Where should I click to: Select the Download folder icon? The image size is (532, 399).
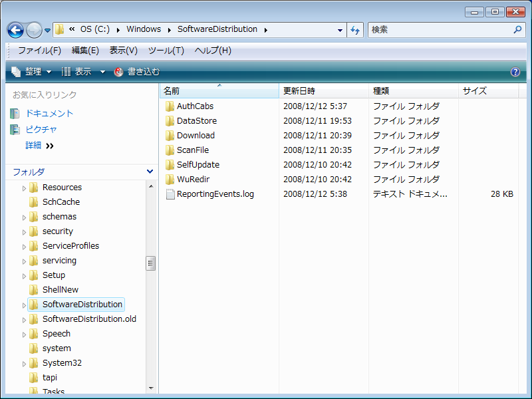point(170,136)
